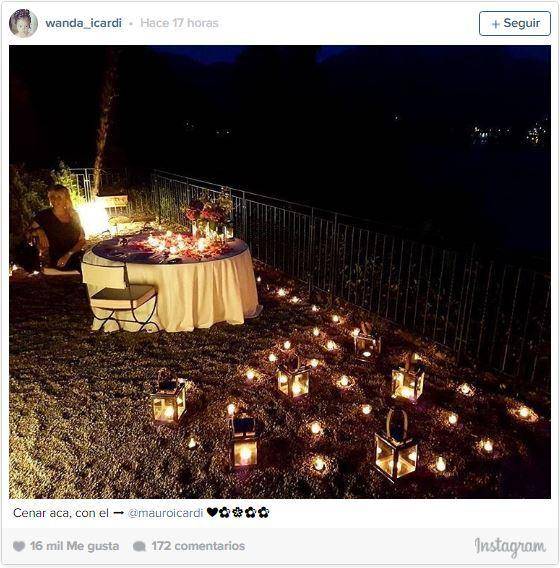Click the black heart emoji in caption

(x=212, y=512)
